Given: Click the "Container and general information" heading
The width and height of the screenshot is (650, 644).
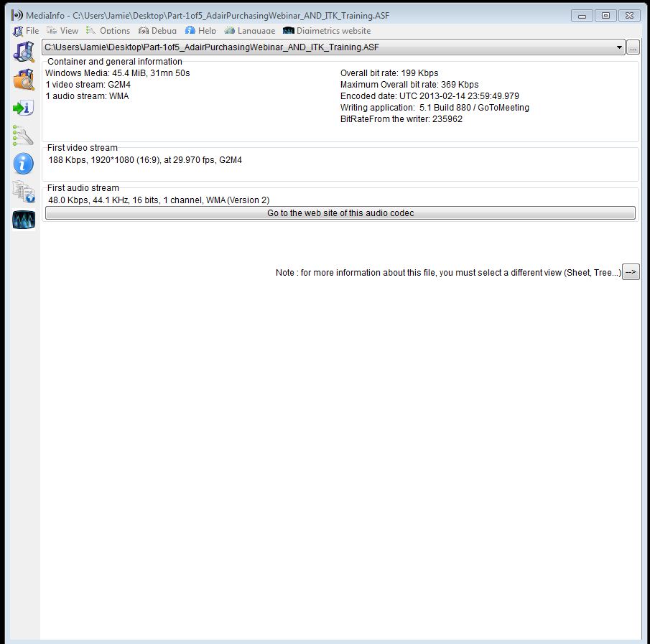Looking at the screenshot, I should tap(114, 62).
